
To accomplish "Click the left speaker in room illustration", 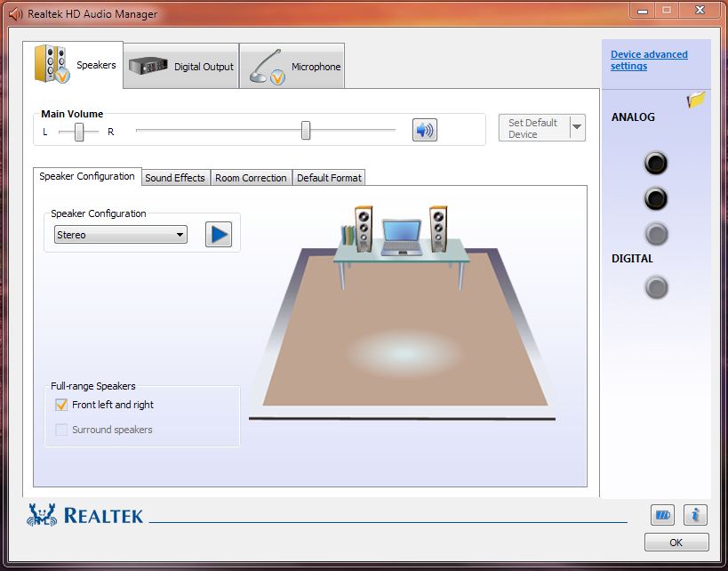I will 363,229.
